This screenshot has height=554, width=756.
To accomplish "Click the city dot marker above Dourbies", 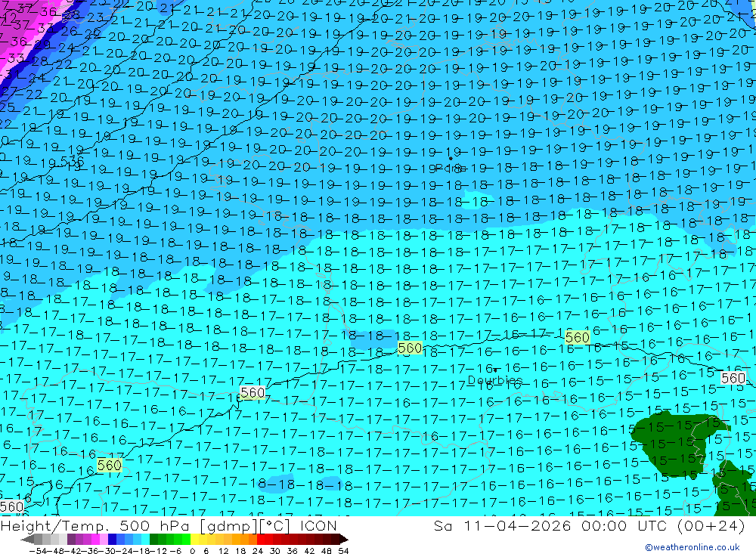I will click(496, 370).
